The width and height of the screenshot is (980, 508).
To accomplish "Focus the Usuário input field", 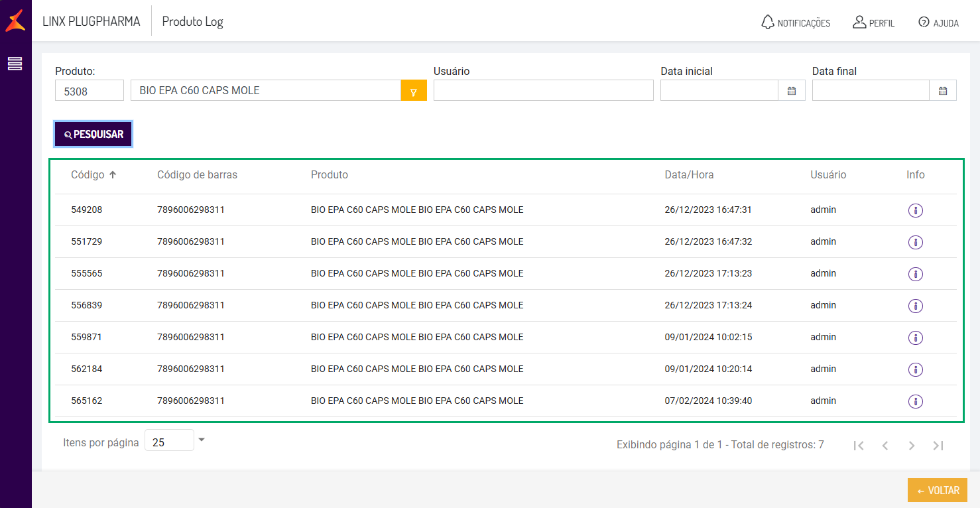I will point(543,91).
